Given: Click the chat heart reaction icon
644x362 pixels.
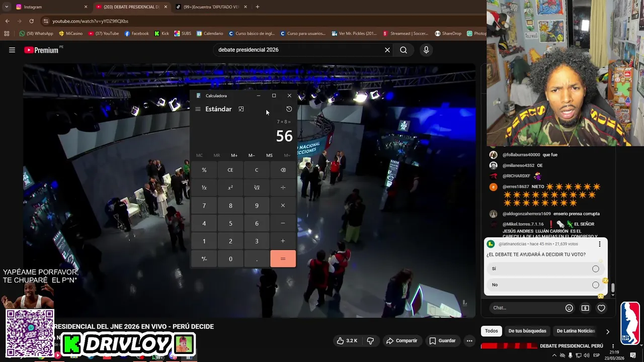Looking at the screenshot, I should click(601, 308).
